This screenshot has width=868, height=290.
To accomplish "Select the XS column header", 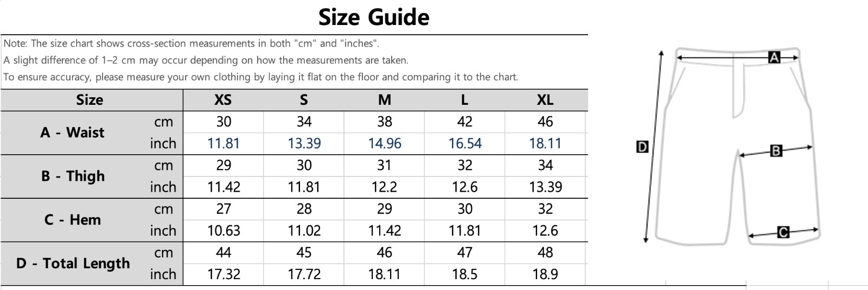I will (x=223, y=100).
